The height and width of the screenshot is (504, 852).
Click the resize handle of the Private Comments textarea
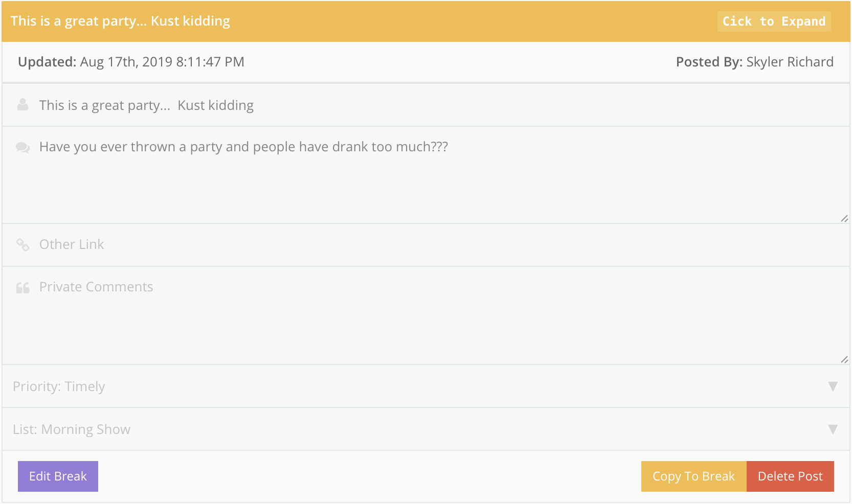coord(844,360)
